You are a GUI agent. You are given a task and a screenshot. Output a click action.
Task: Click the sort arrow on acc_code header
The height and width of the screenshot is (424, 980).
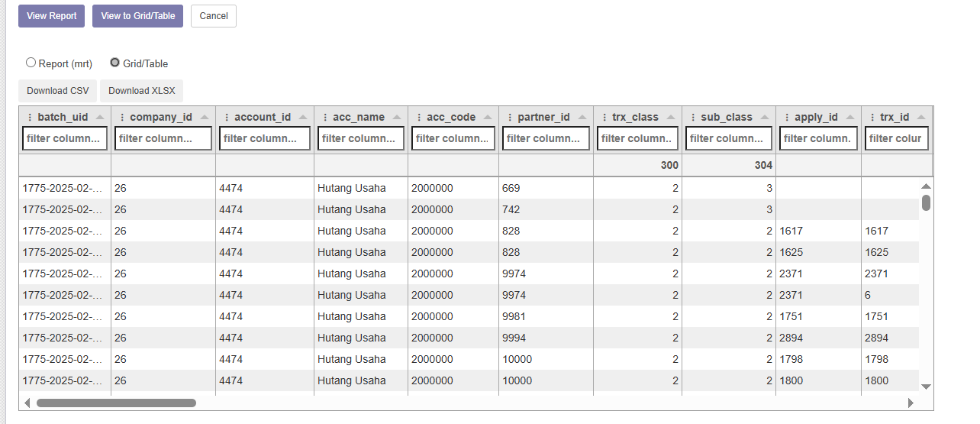point(488,118)
